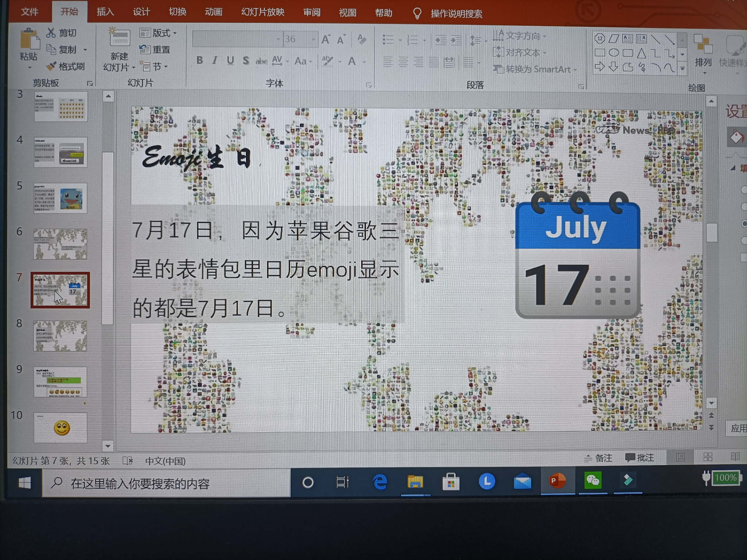Click the numbered list icon
The image size is (747, 560).
coord(413,39)
